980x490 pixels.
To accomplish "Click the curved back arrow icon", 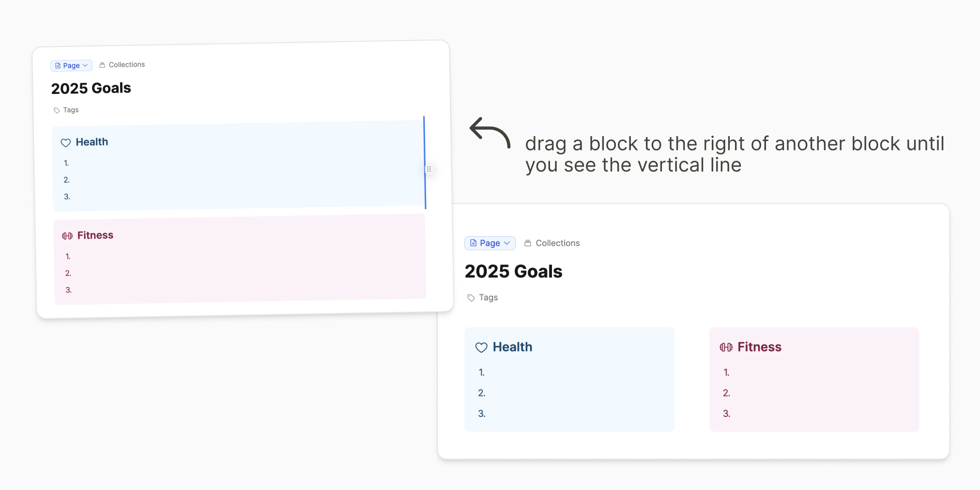I will click(x=490, y=133).
